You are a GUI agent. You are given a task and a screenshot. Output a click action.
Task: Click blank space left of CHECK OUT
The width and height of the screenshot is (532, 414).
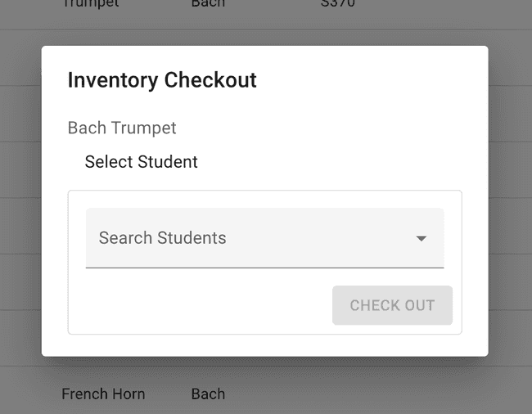point(205,305)
